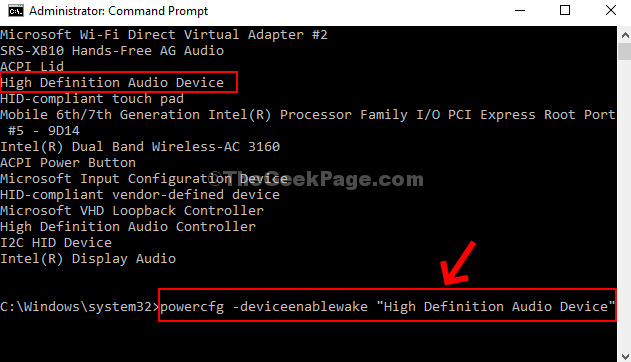Click the High Definition Audio Controller line
Screen dimensions: 631x362
(x=128, y=226)
